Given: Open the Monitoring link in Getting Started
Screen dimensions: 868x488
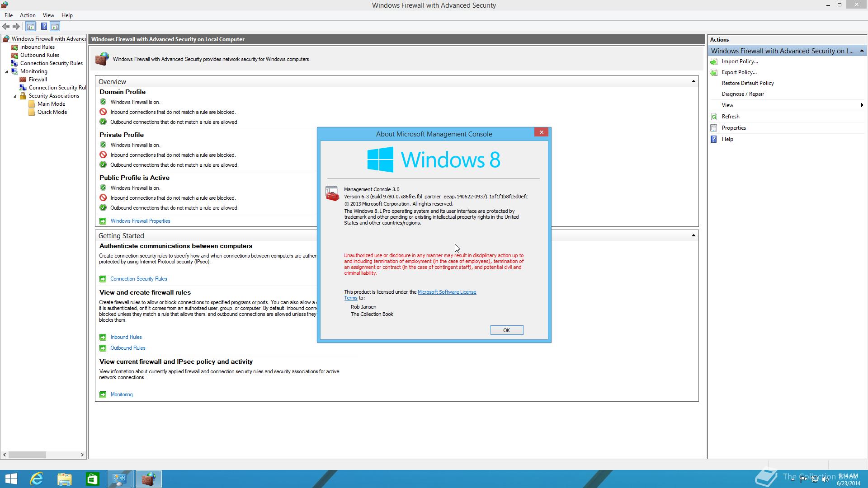Looking at the screenshot, I should pos(122,394).
